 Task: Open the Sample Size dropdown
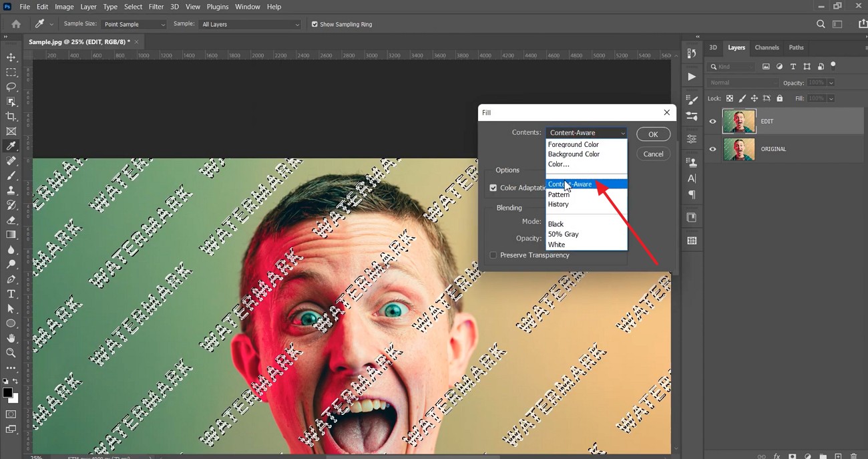click(x=134, y=24)
